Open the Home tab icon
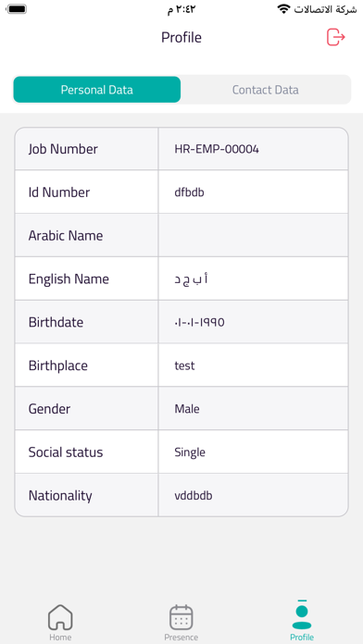Image resolution: width=363 pixels, height=644 pixels. [60, 617]
